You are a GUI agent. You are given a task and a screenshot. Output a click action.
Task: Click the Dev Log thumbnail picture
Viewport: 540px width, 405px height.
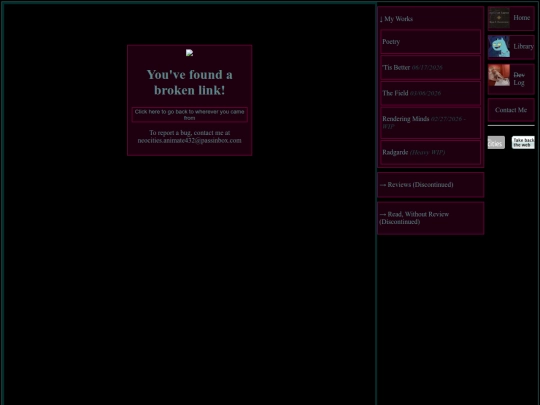pyautogui.click(x=499, y=75)
